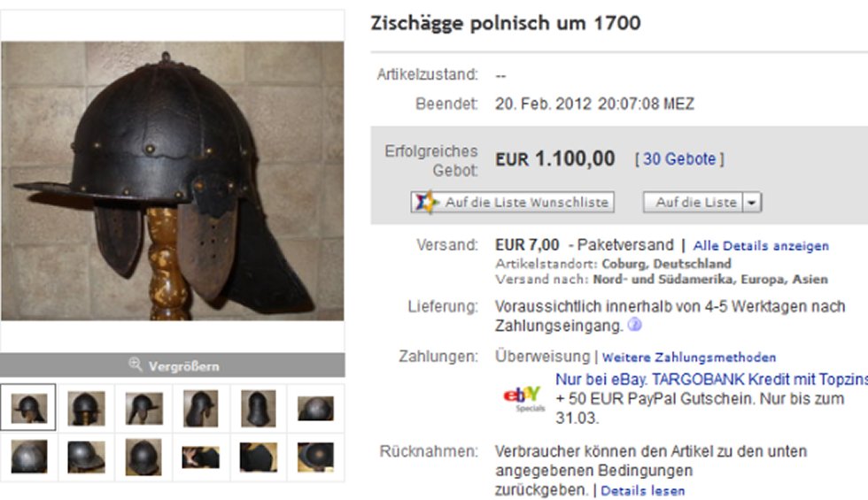Open Details lesen returns link
This screenshot has width=868, height=500.
tap(643, 490)
